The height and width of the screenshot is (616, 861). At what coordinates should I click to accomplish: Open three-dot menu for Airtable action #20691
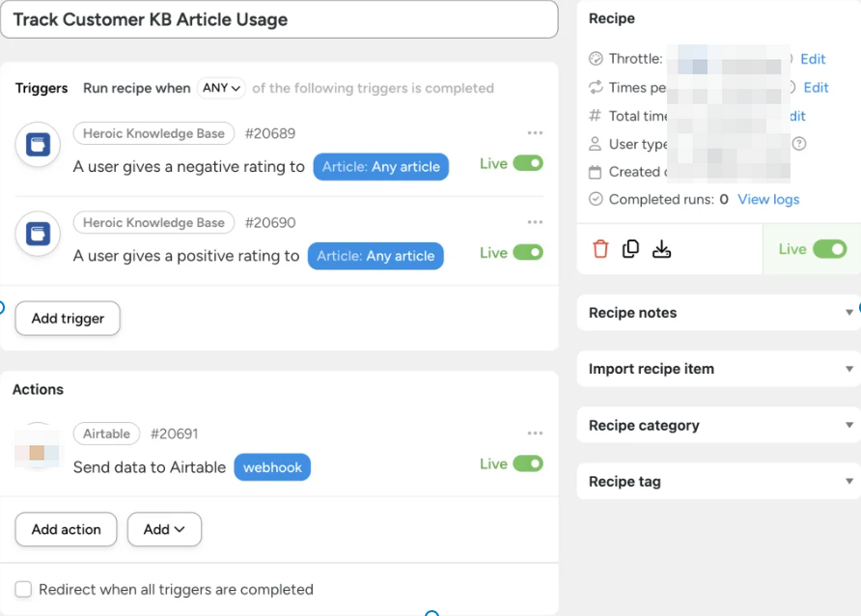click(535, 434)
